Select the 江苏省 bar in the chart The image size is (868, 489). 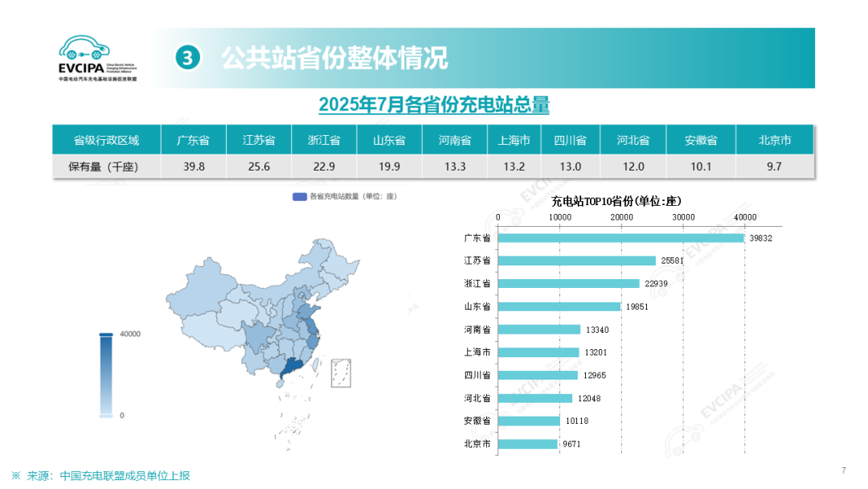(577, 261)
